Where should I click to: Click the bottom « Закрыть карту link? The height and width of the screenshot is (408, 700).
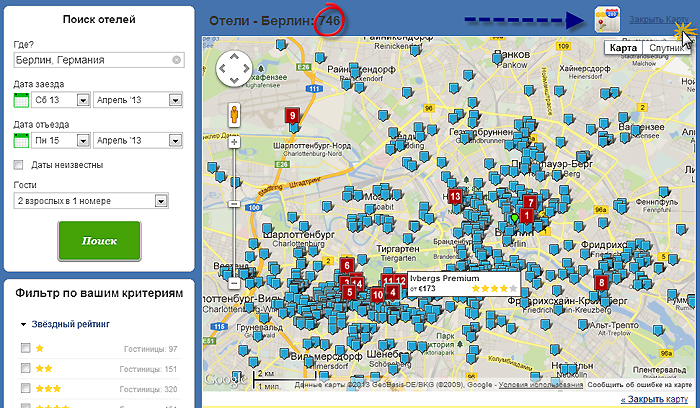[x=655, y=399]
